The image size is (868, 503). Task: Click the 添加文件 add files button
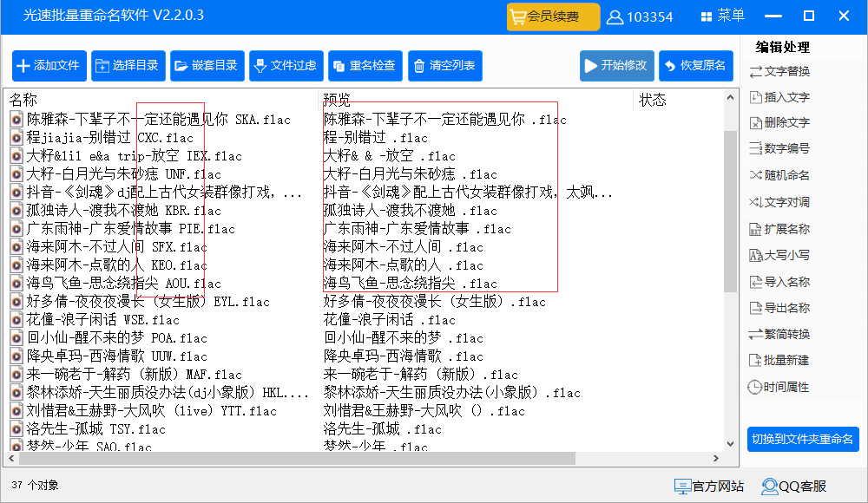click(49, 66)
